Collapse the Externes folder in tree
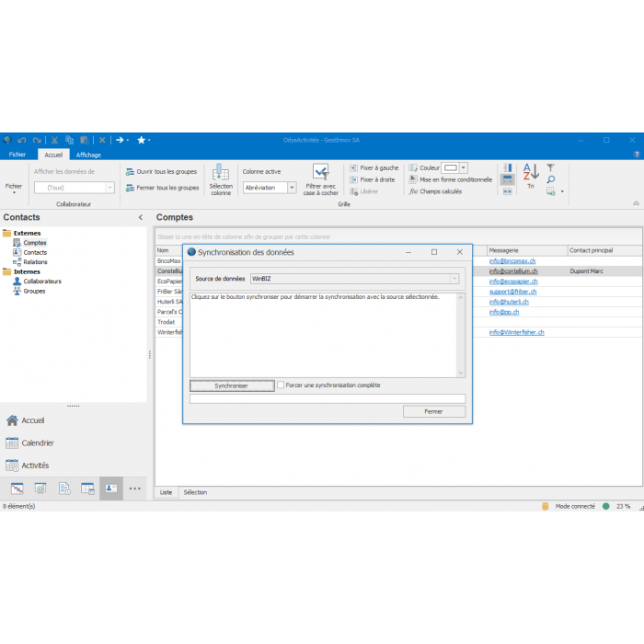644x644 pixels. (7, 234)
